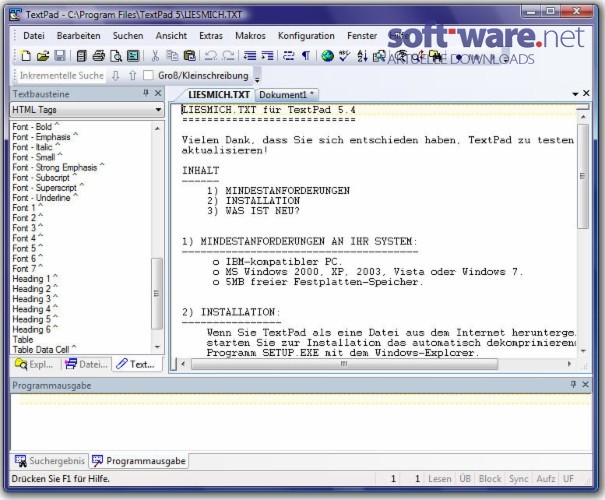Select the 'Heading 6' clip
The height and width of the screenshot is (500, 605).
[x=35, y=329]
